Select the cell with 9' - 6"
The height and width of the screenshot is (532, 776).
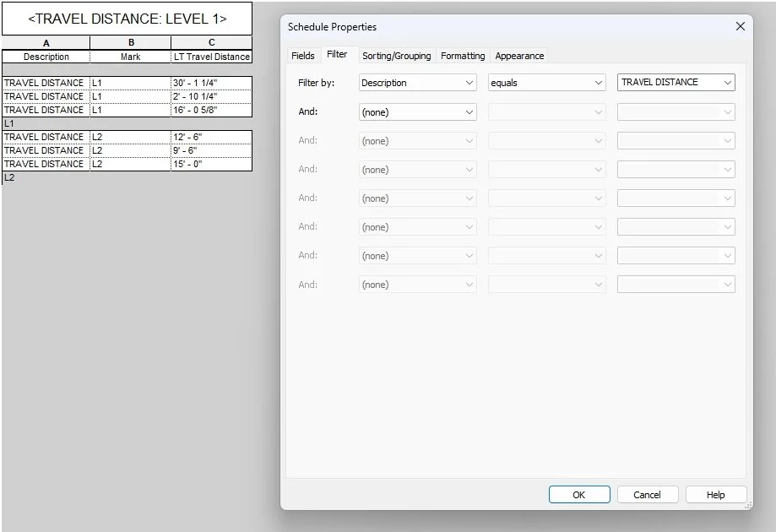(212, 150)
